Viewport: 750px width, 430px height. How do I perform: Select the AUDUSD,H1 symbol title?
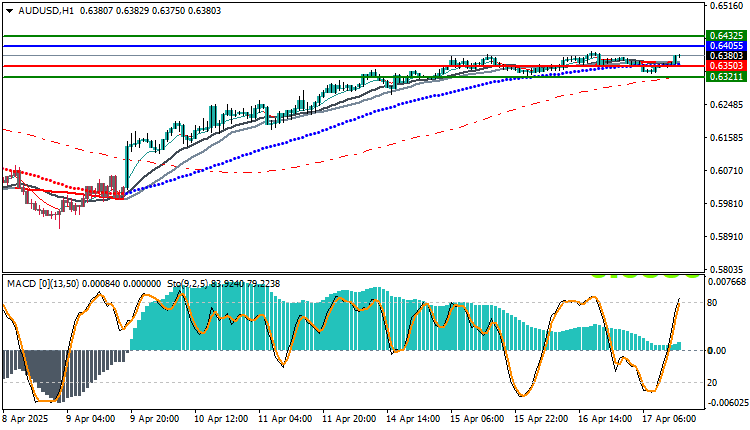pyautogui.click(x=46, y=11)
